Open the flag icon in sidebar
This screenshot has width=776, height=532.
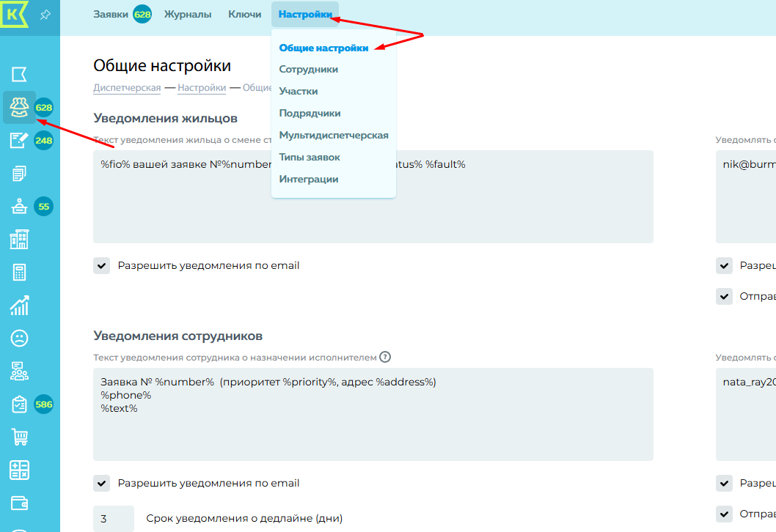point(19,74)
